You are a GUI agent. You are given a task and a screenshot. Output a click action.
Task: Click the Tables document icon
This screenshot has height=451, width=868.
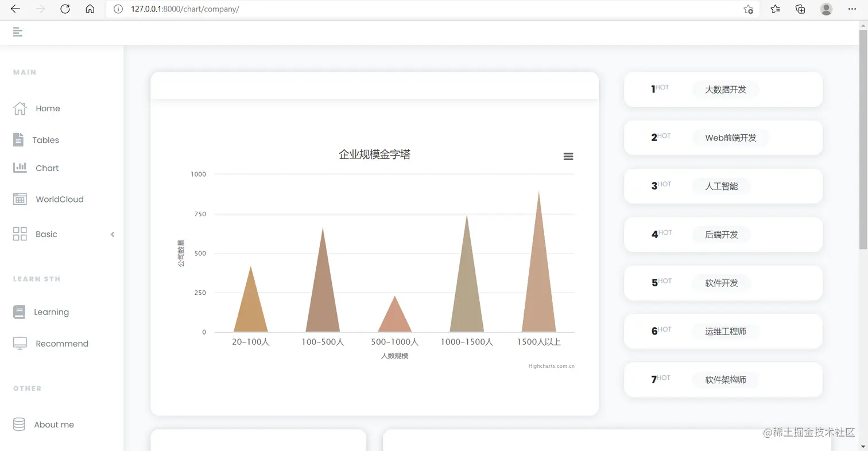18,139
